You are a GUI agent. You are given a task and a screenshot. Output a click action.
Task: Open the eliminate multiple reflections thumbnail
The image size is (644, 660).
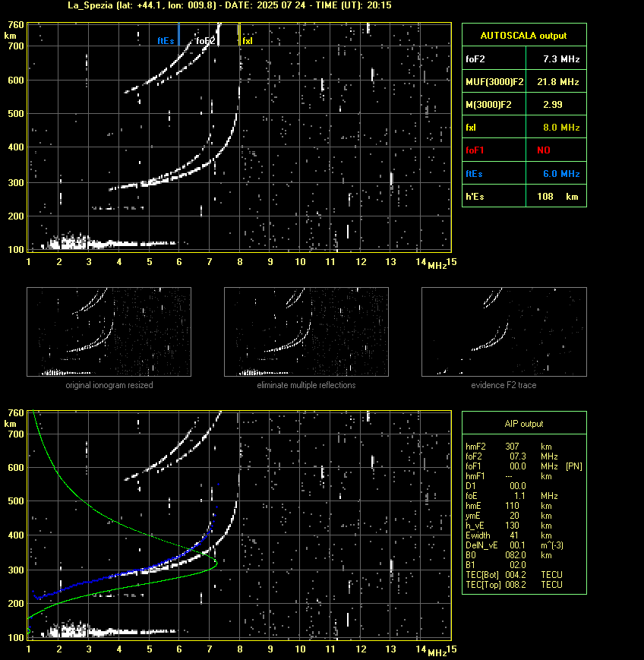(306, 332)
